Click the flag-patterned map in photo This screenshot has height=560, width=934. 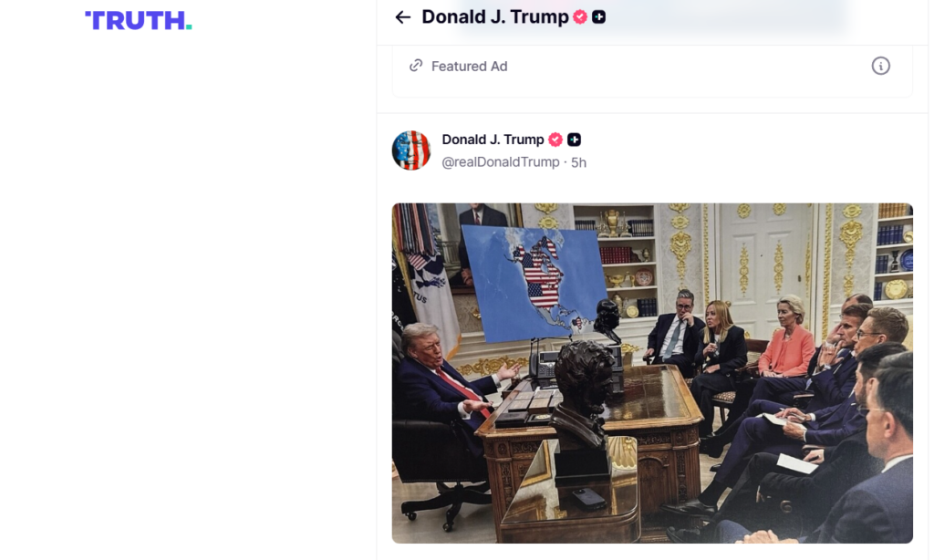(x=534, y=283)
